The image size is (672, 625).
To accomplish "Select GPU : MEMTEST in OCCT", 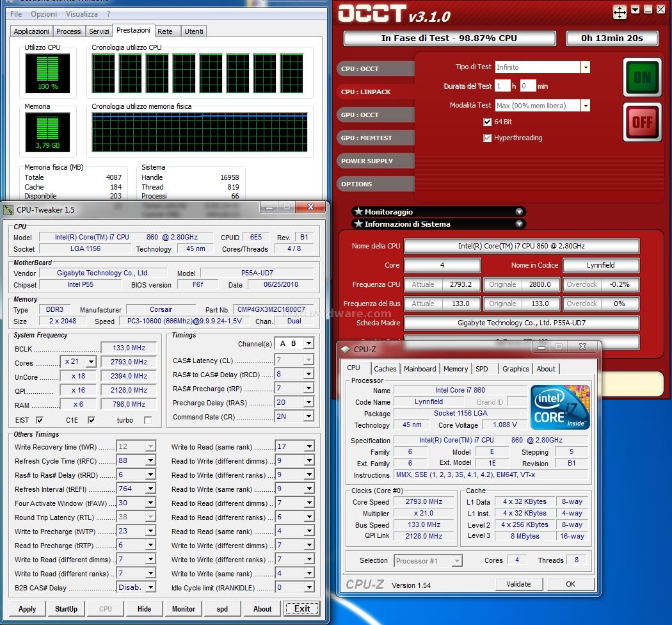I will [x=376, y=138].
